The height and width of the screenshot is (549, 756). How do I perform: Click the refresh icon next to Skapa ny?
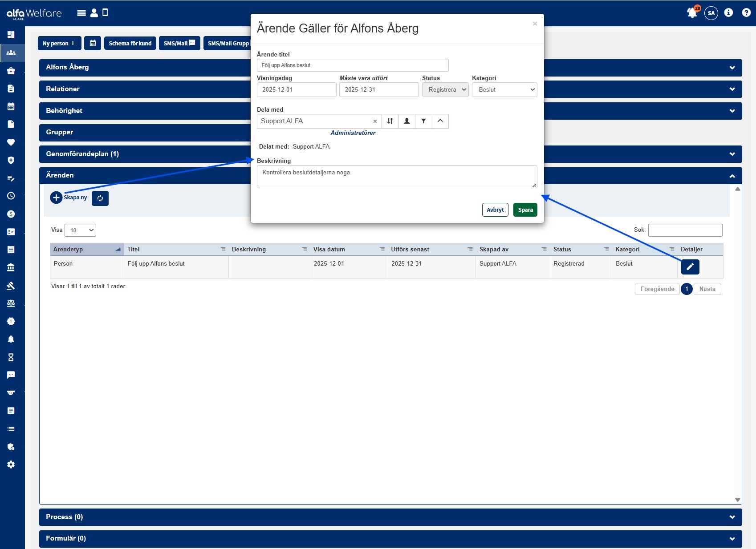click(x=100, y=198)
